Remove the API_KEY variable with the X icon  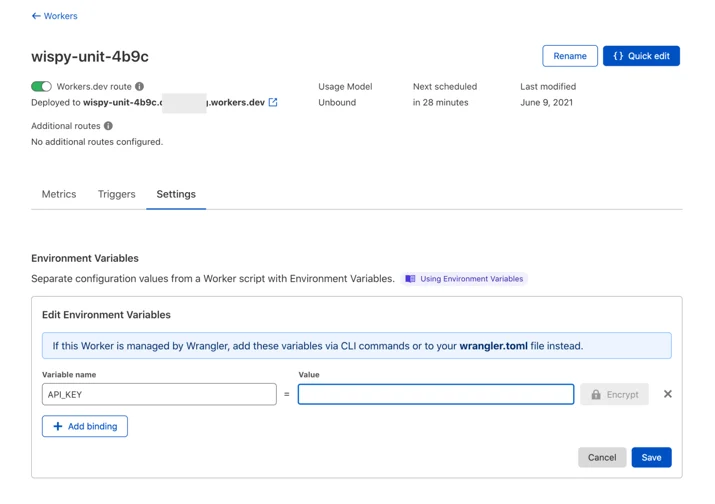tap(668, 394)
